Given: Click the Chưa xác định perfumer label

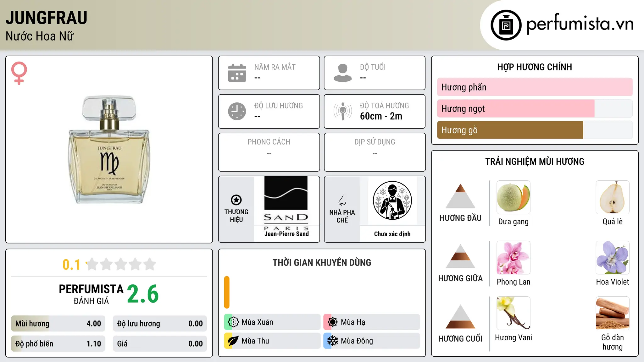Looking at the screenshot, I should 392,234.
